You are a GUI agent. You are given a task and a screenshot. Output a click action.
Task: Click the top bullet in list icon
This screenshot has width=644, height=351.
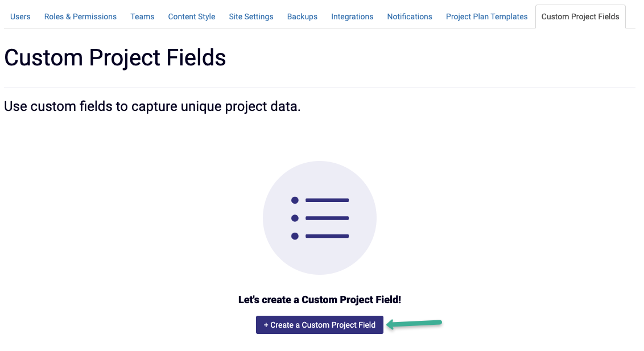[295, 200]
